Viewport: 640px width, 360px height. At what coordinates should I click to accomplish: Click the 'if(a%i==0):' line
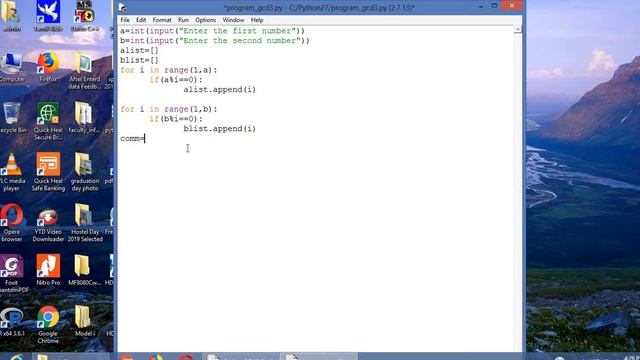tap(176, 80)
